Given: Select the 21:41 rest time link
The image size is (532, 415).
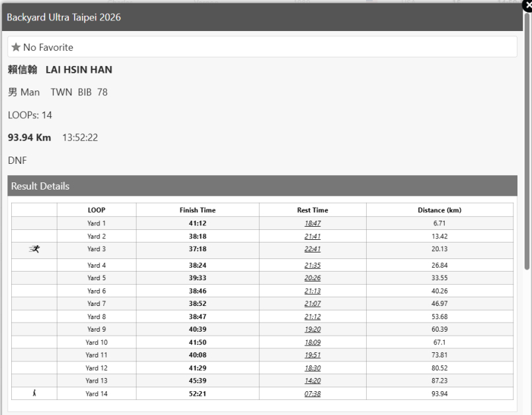Looking at the screenshot, I should (x=312, y=236).
